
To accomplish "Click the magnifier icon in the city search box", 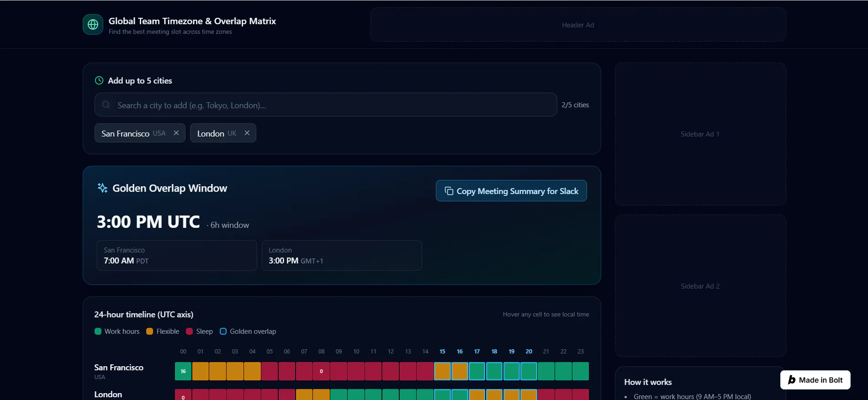I will point(106,105).
